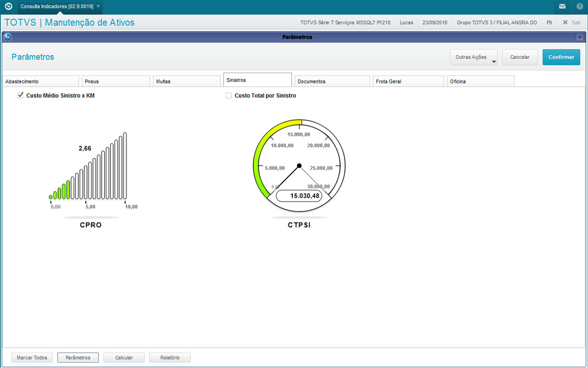
Task: Click the Parâmetros window title bar icon
Action: tap(7, 37)
